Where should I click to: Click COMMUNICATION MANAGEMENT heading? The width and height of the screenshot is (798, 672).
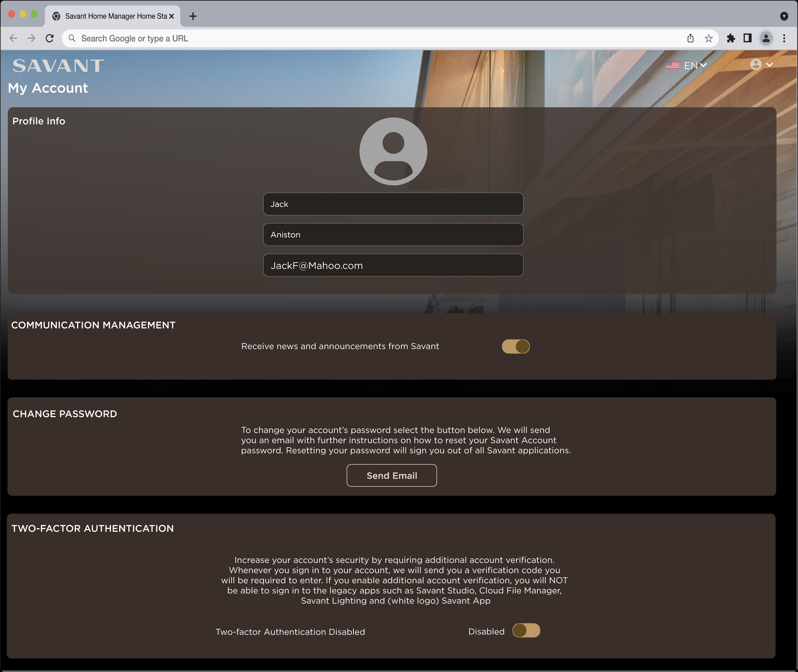[x=93, y=325]
